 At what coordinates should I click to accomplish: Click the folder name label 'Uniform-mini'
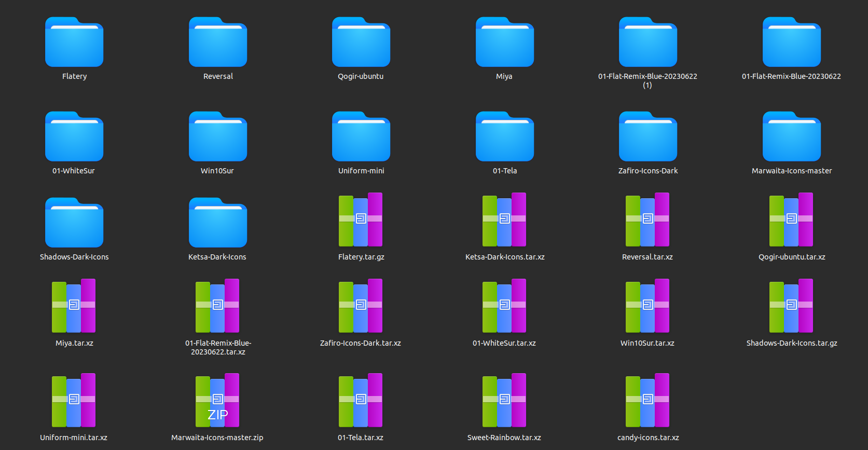(361, 171)
